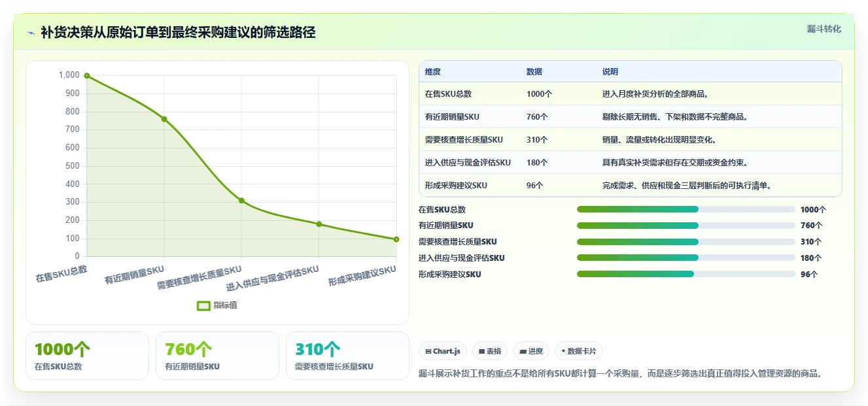Click the 96个 cell in the table

[535, 186]
